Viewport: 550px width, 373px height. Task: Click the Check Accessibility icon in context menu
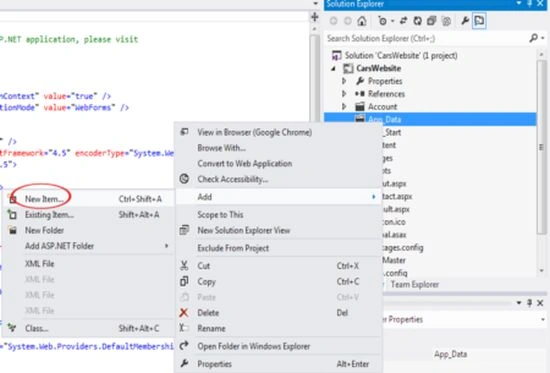184,179
